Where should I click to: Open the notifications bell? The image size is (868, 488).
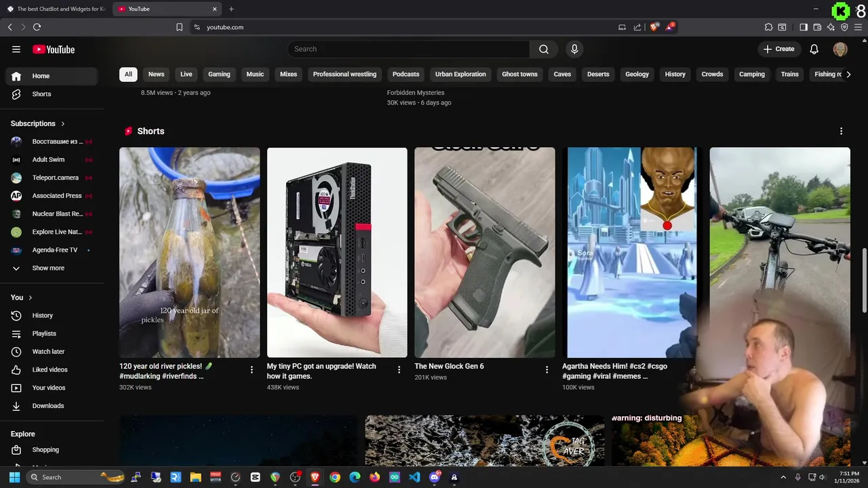pyautogui.click(x=814, y=49)
